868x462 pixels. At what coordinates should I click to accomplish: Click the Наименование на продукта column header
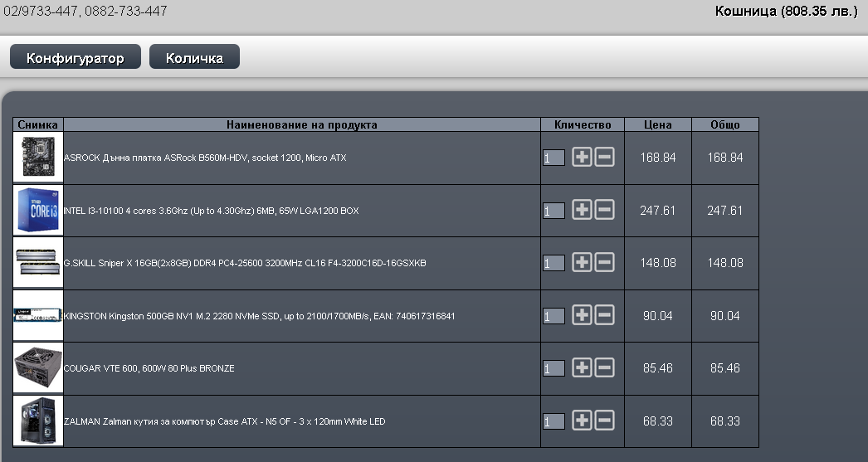tap(302, 124)
